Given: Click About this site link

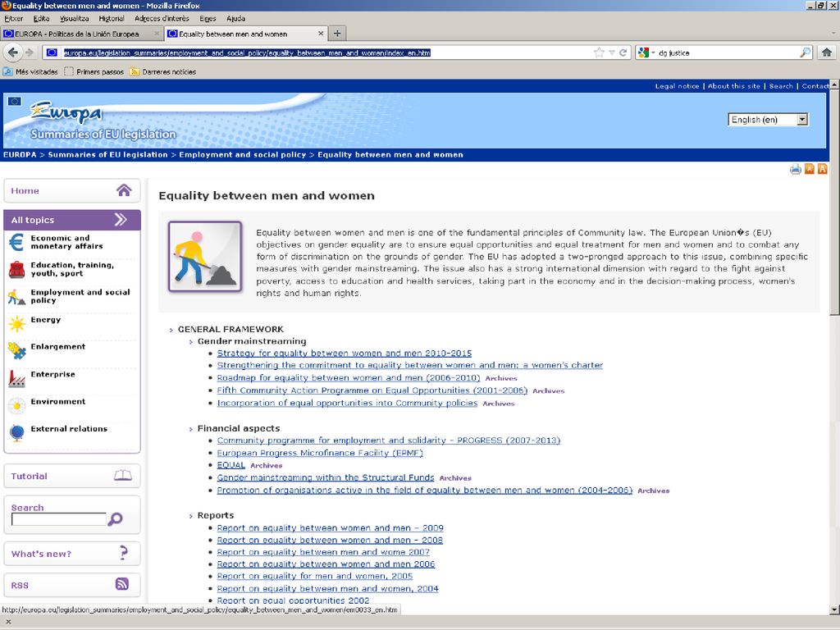Looking at the screenshot, I should [x=734, y=85].
